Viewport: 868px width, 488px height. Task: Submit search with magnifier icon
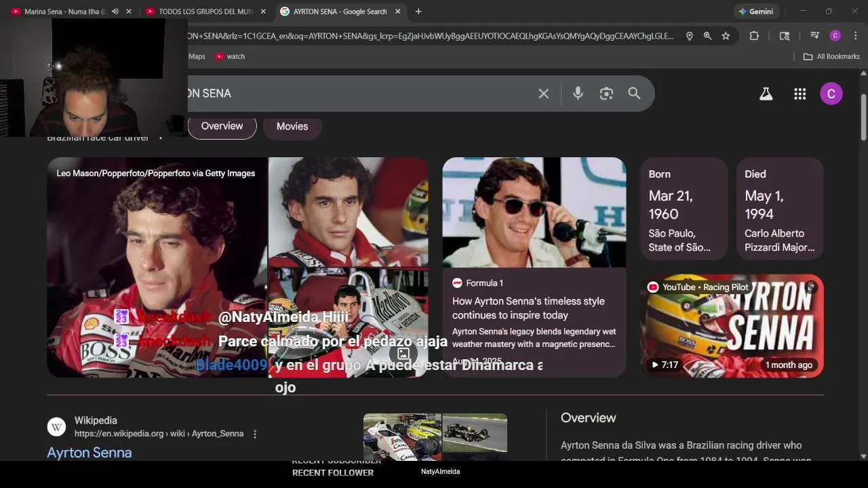[634, 94]
